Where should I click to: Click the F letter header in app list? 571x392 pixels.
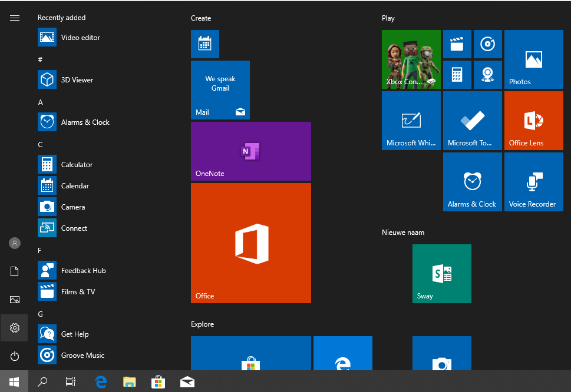tap(39, 251)
